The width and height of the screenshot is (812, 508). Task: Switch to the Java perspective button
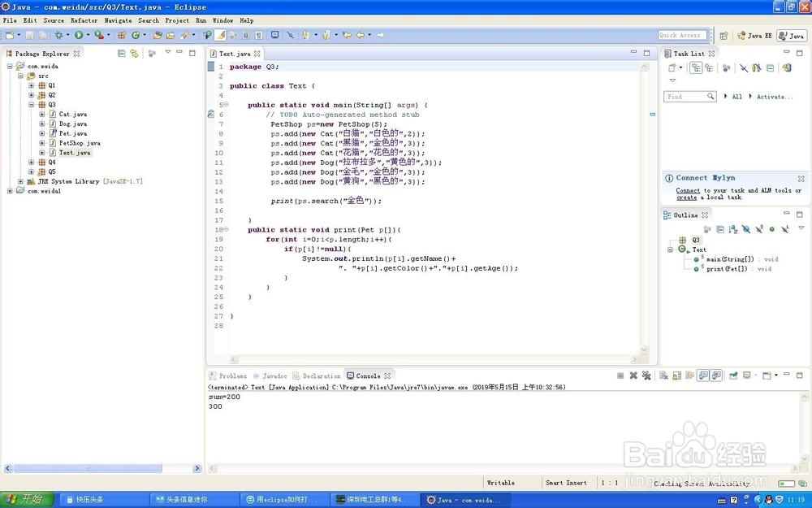point(791,36)
